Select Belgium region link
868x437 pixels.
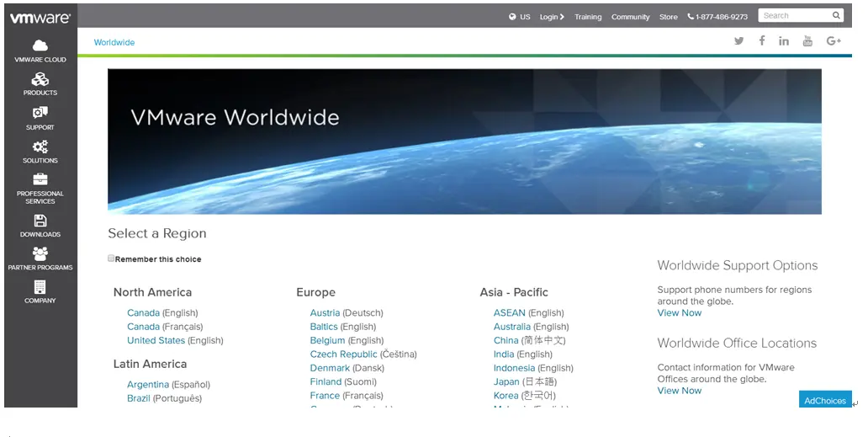327,341
